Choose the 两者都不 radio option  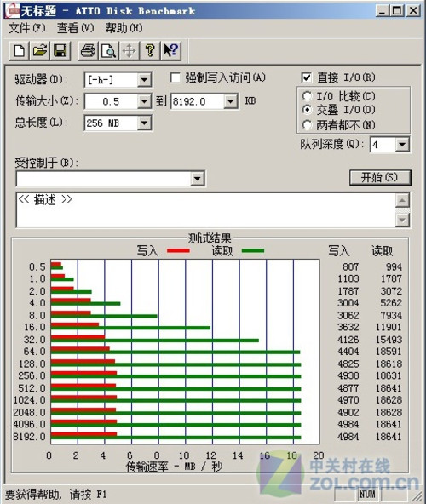pos(307,124)
